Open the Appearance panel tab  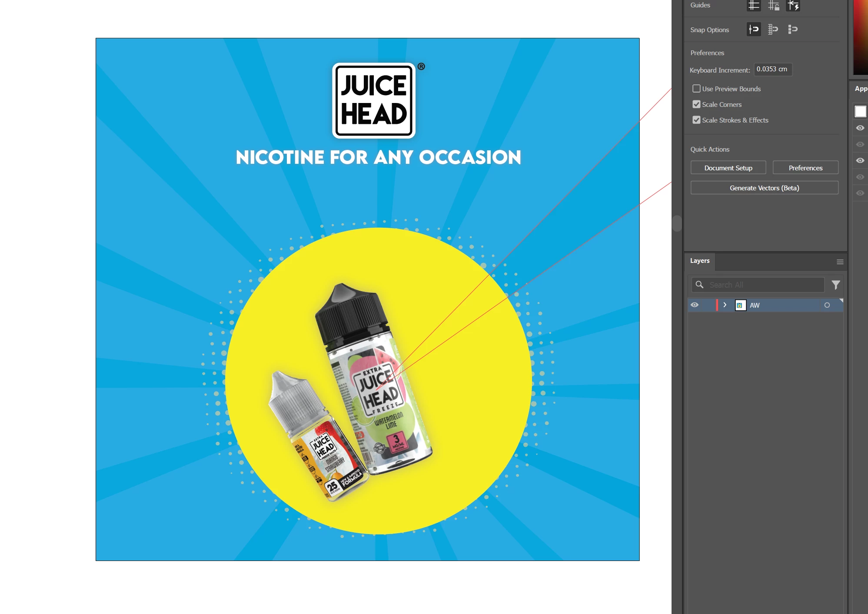[x=861, y=89]
